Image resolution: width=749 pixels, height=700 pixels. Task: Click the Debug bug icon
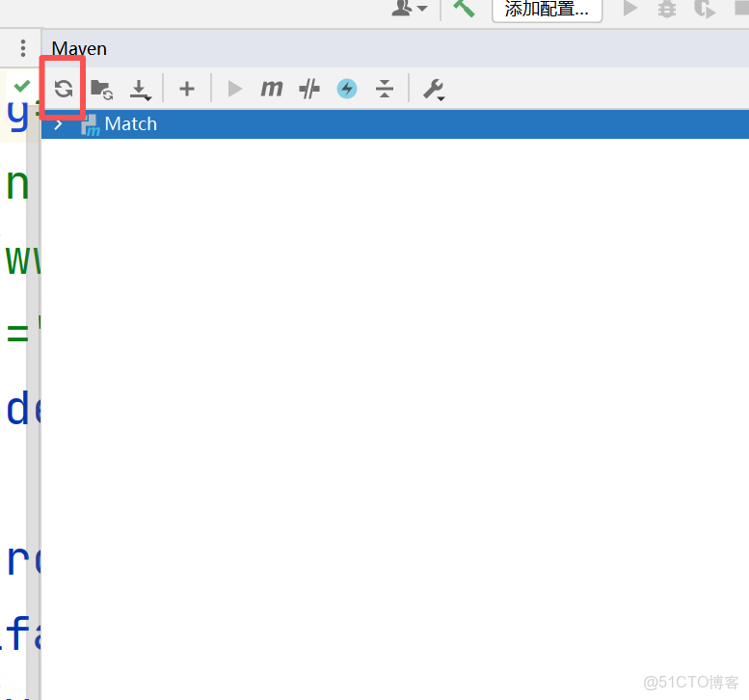[667, 9]
